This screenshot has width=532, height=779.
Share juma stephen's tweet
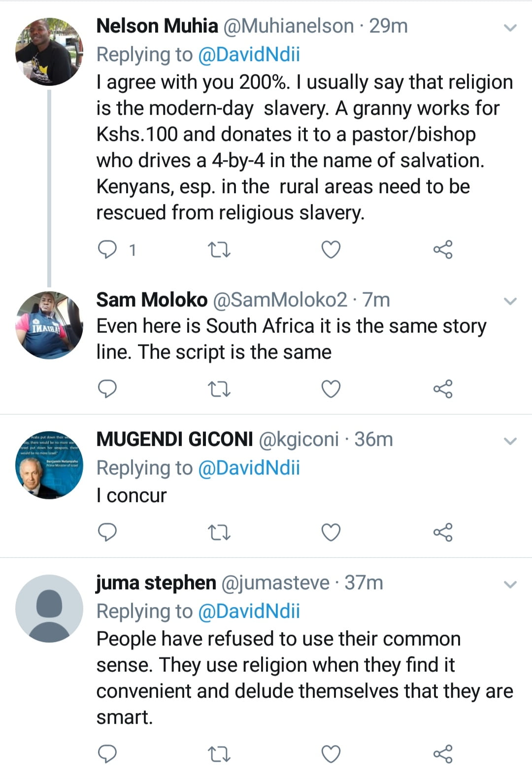click(x=442, y=754)
